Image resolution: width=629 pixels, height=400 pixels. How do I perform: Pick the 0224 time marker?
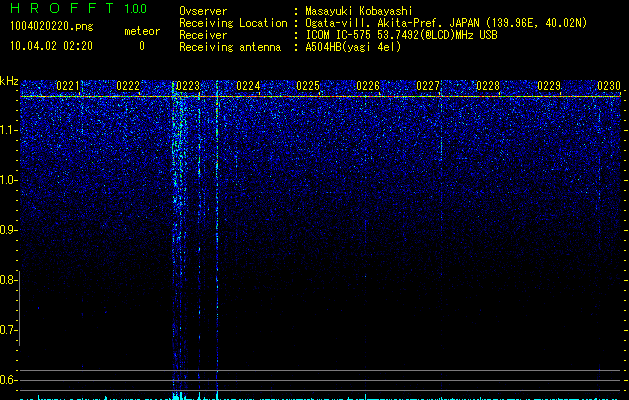[x=248, y=86]
